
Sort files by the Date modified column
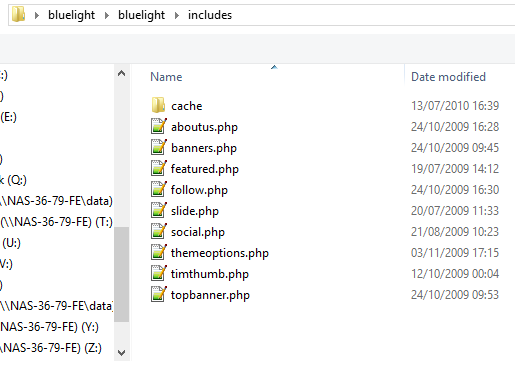(448, 77)
